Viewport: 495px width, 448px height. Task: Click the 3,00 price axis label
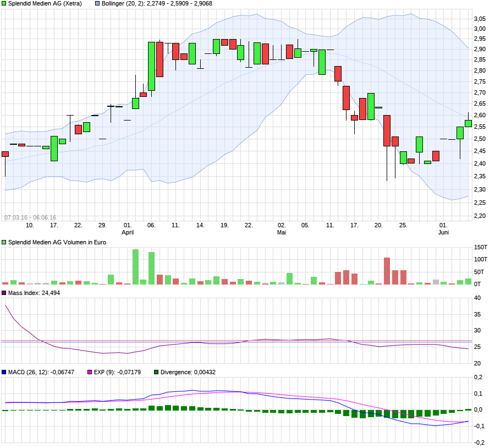pyautogui.click(x=480, y=29)
